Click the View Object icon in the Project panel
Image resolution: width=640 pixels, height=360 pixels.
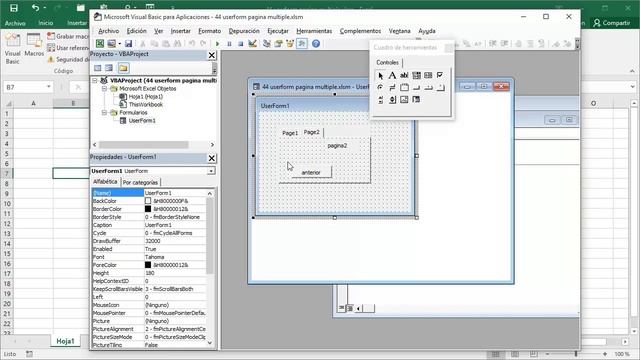click(x=109, y=68)
